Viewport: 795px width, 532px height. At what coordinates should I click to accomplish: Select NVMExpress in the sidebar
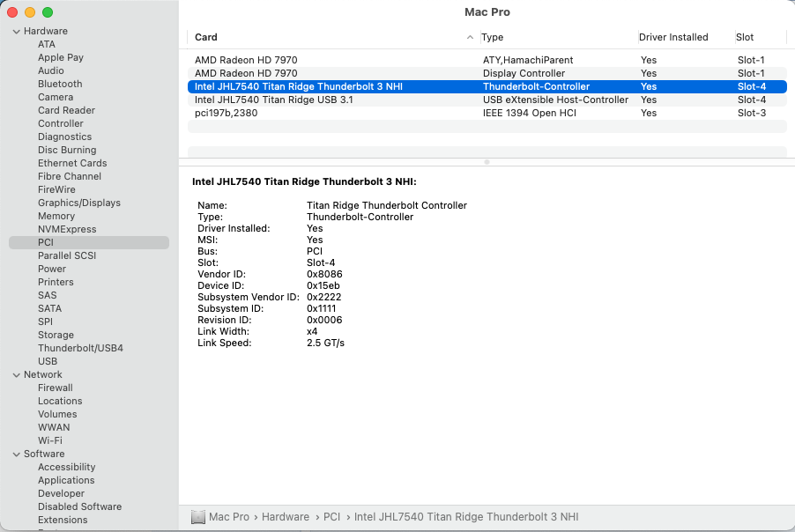67,229
